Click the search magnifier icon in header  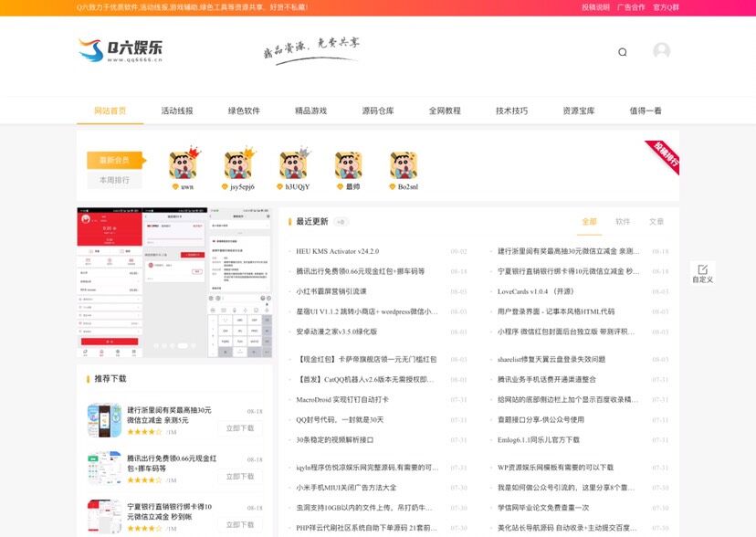(x=623, y=52)
